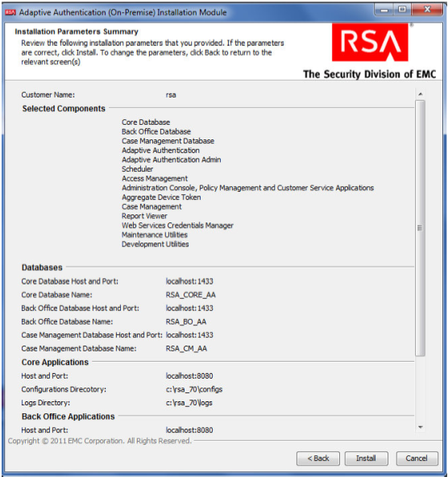Click the c:\rsa_70\configs directory value
Screen dimensions: 448x477
pyautogui.click(x=194, y=389)
